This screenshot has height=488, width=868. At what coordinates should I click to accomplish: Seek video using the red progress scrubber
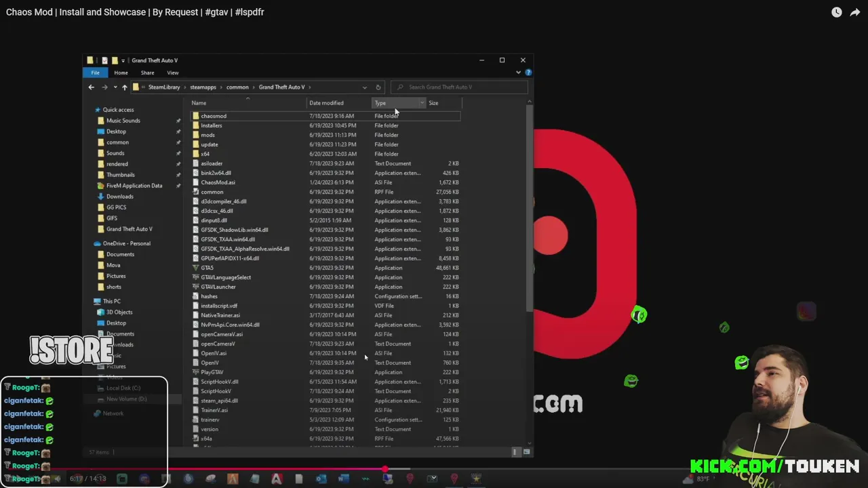pos(384,469)
